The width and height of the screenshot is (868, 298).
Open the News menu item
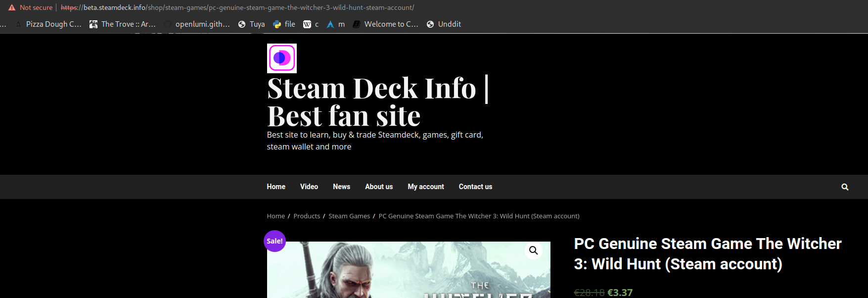click(x=341, y=187)
